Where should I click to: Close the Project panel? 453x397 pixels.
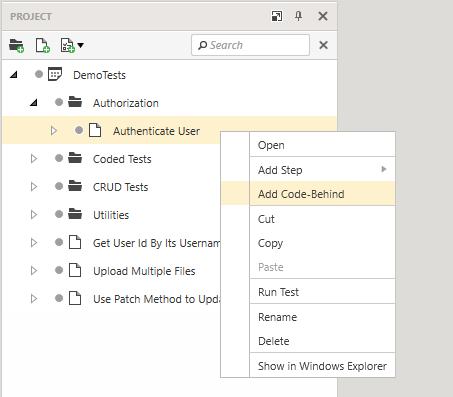[323, 16]
